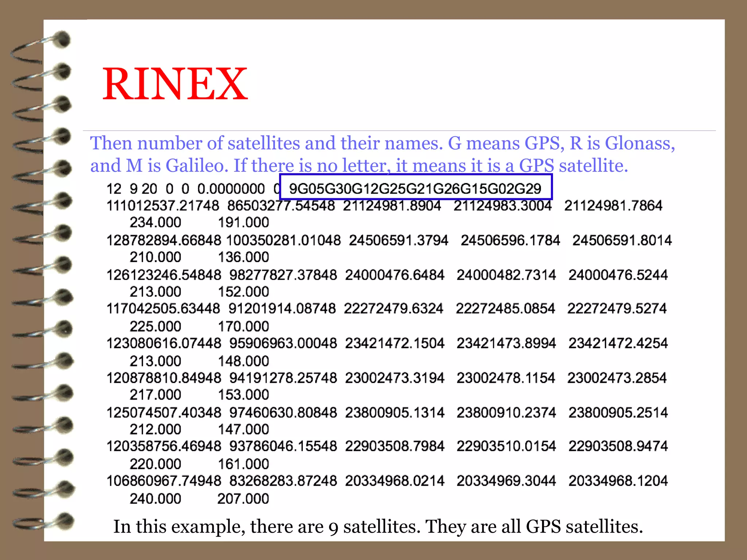Click the value 22272479.6324
The width and height of the screenshot is (747, 560).
point(394,309)
